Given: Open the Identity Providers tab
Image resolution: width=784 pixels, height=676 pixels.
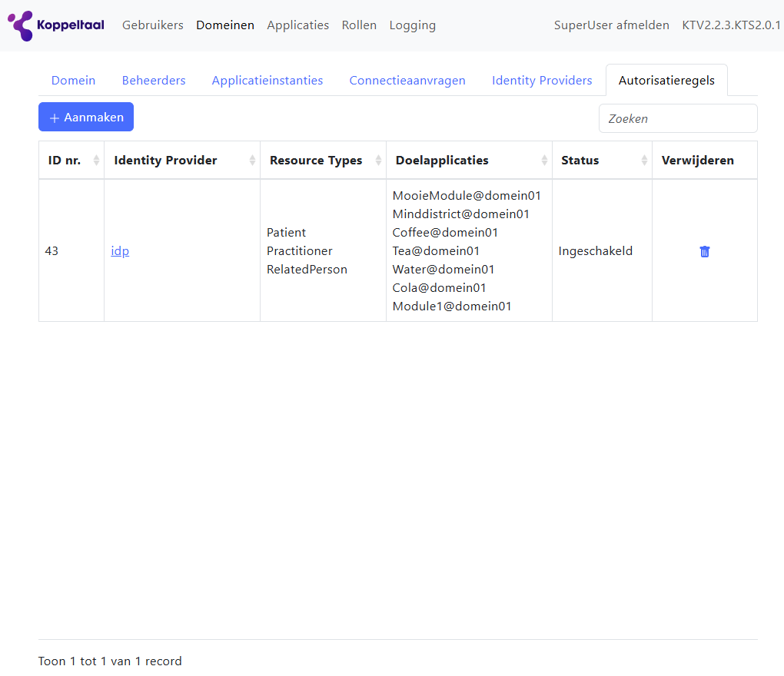Looking at the screenshot, I should [542, 81].
